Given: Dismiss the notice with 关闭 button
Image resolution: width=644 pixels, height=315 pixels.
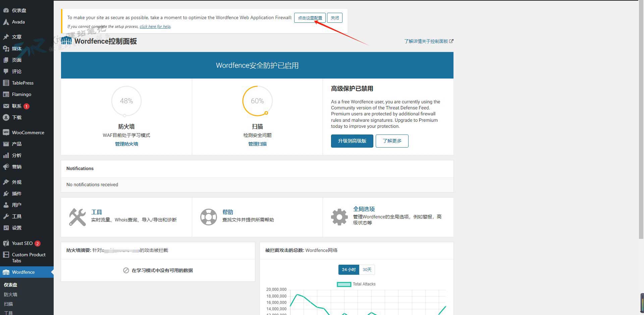Looking at the screenshot, I should 335,18.
